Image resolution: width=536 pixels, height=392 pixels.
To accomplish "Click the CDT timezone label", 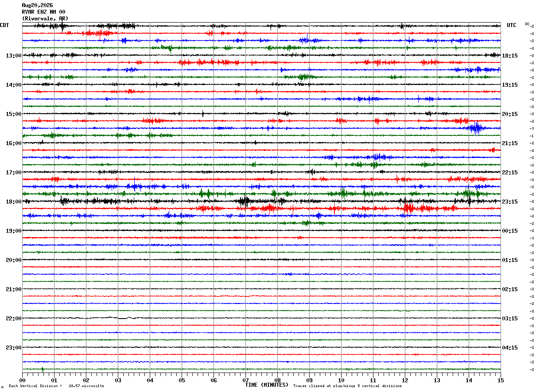I will coord(4,25).
